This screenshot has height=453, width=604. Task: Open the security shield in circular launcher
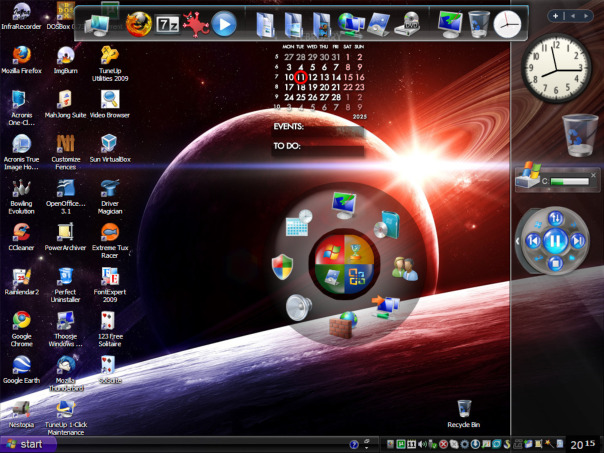coord(283,266)
